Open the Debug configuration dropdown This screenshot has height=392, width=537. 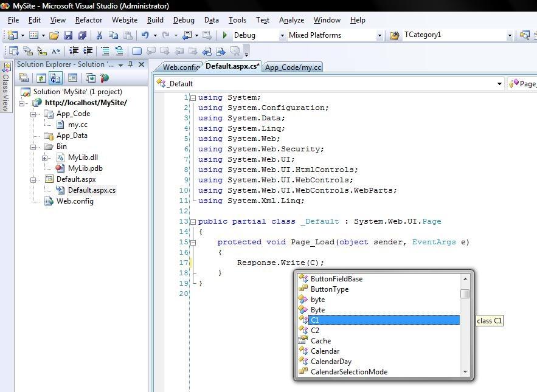pyautogui.click(x=282, y=35)
